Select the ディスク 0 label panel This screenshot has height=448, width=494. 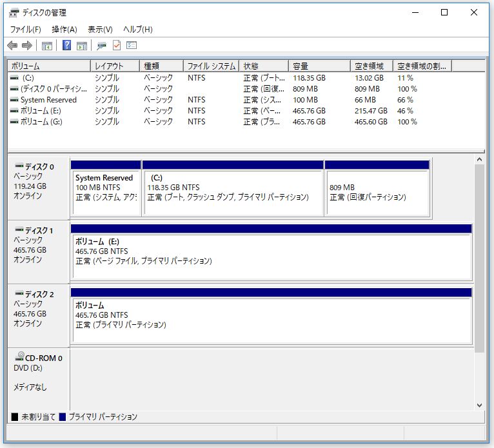pyautogui.click(x=38, y=188)
